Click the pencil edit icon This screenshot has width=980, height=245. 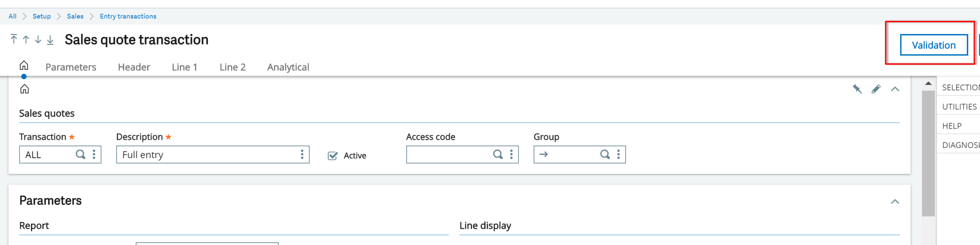(x=876, y=89)
